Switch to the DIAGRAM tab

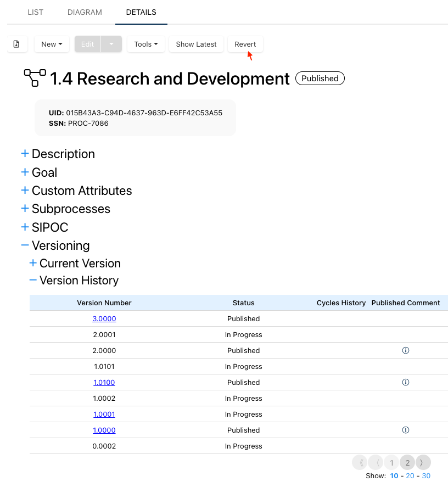click(85, 12)
